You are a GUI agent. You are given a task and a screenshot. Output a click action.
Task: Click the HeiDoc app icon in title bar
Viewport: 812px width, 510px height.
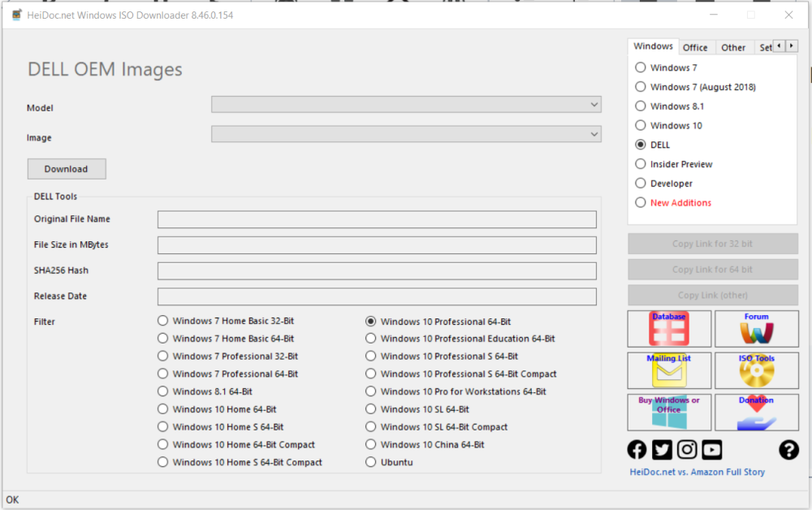[17, 15]
